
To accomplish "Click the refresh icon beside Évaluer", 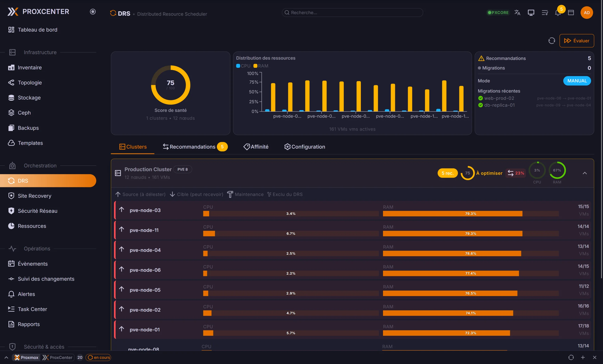I will click(x=552, y=40).
